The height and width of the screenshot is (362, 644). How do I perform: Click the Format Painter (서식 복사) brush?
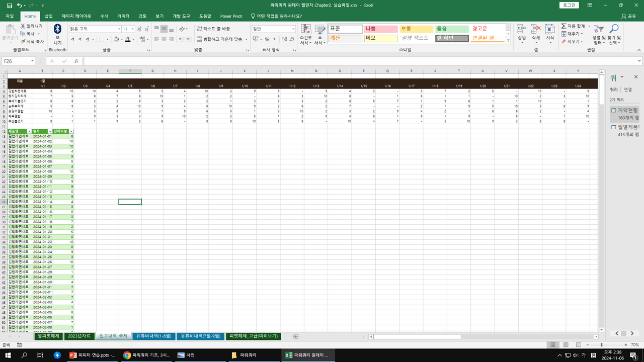tap(23, 42)
